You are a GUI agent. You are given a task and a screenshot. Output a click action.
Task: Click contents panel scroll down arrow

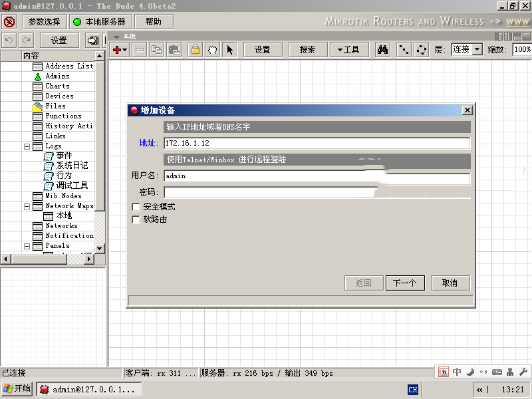click(99, 248)
